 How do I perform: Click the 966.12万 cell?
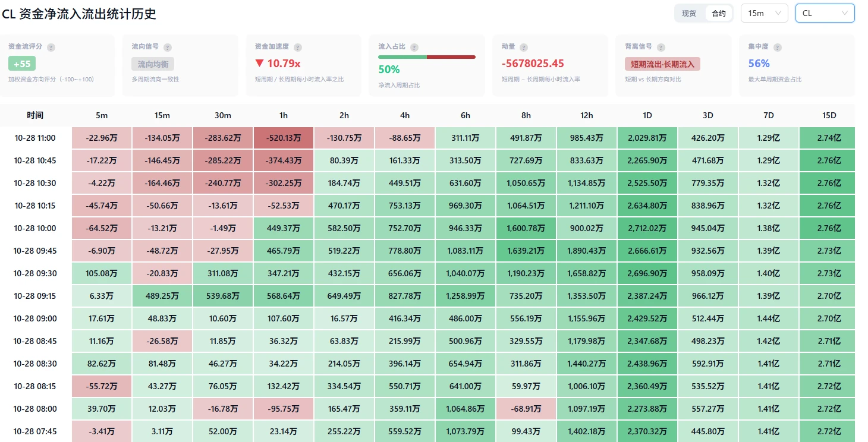pyautogui.click(x=707, y=296)
